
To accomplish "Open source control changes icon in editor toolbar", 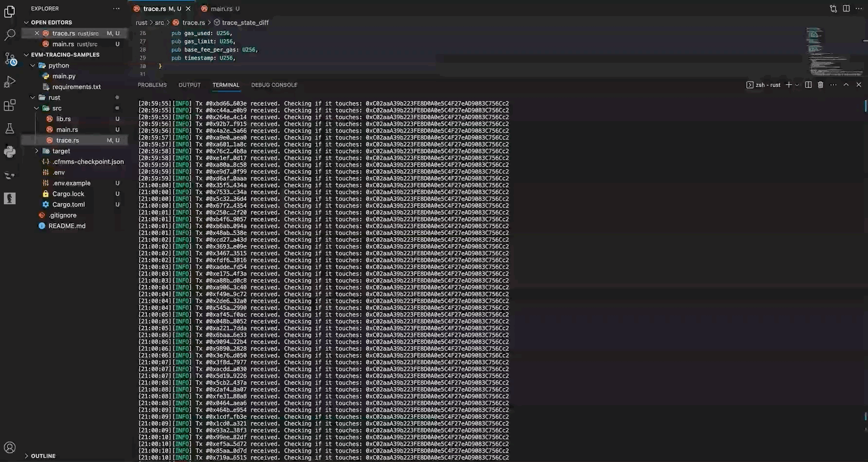I will pos(833,9).
